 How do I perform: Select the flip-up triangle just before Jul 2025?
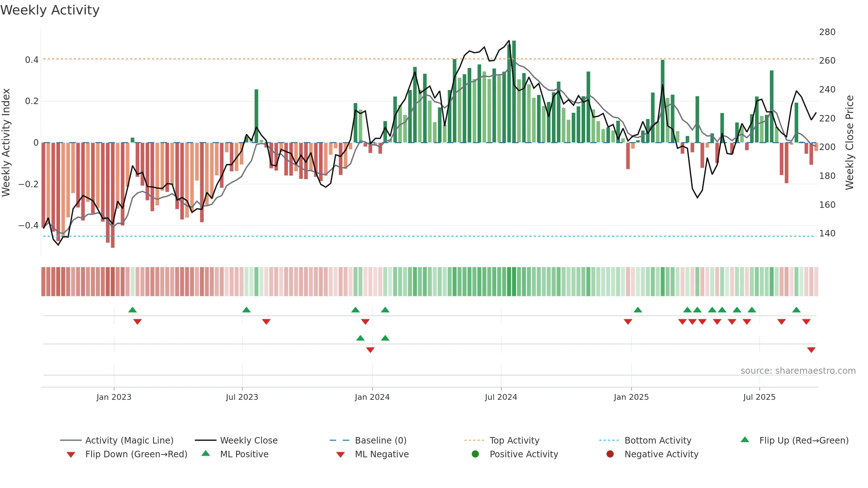point(752,310)
